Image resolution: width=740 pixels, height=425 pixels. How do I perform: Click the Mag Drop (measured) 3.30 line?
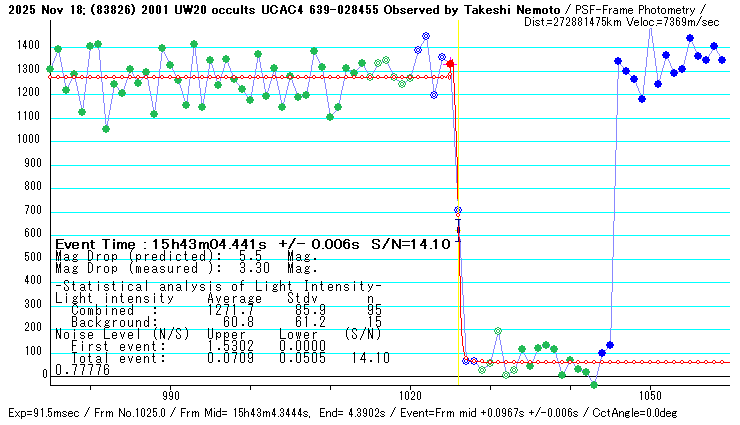point(186,268)
